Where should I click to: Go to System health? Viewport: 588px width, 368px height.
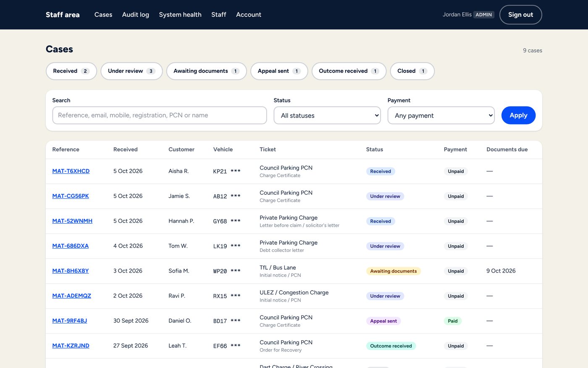tap(180, 15)
